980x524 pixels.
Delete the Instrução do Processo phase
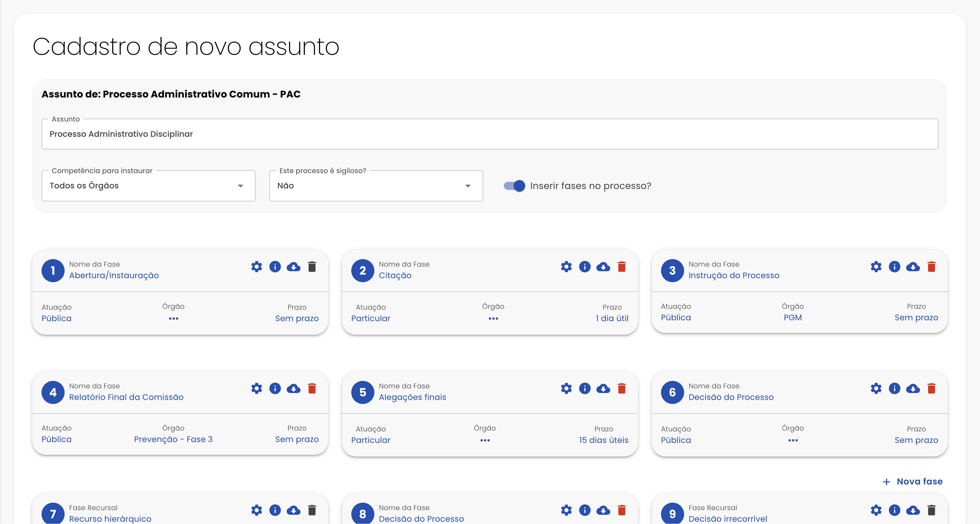point(931,266)
